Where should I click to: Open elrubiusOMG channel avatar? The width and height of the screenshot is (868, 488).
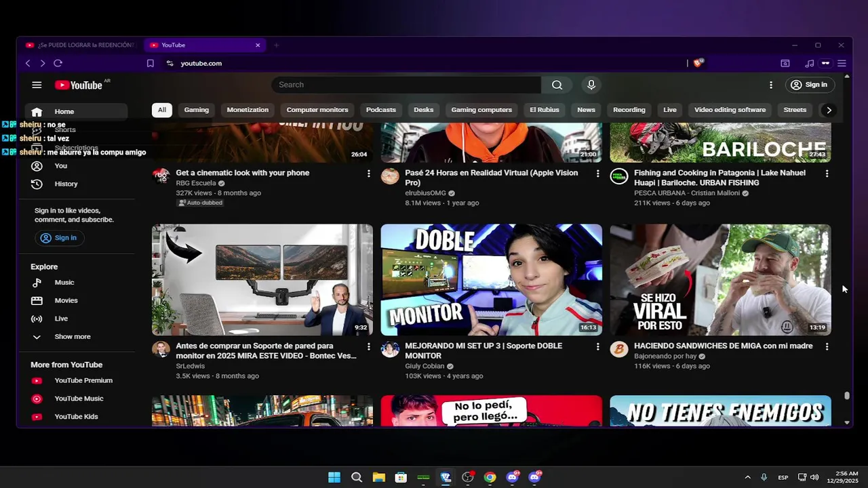(x=390, y=176)
